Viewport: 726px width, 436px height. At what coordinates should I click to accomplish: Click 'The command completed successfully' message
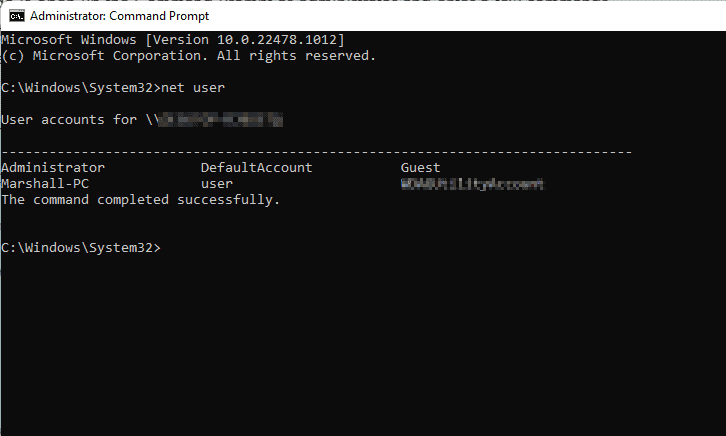point(141,200)
